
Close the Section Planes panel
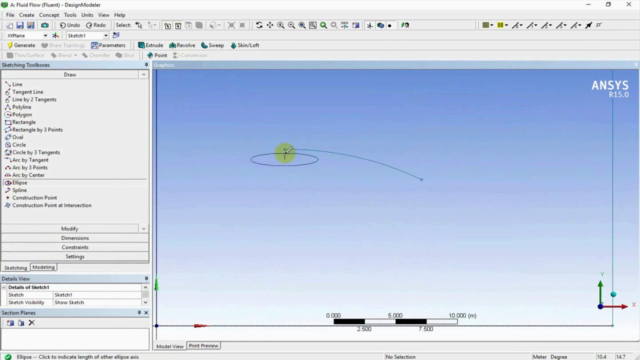[x=146, y=313]
